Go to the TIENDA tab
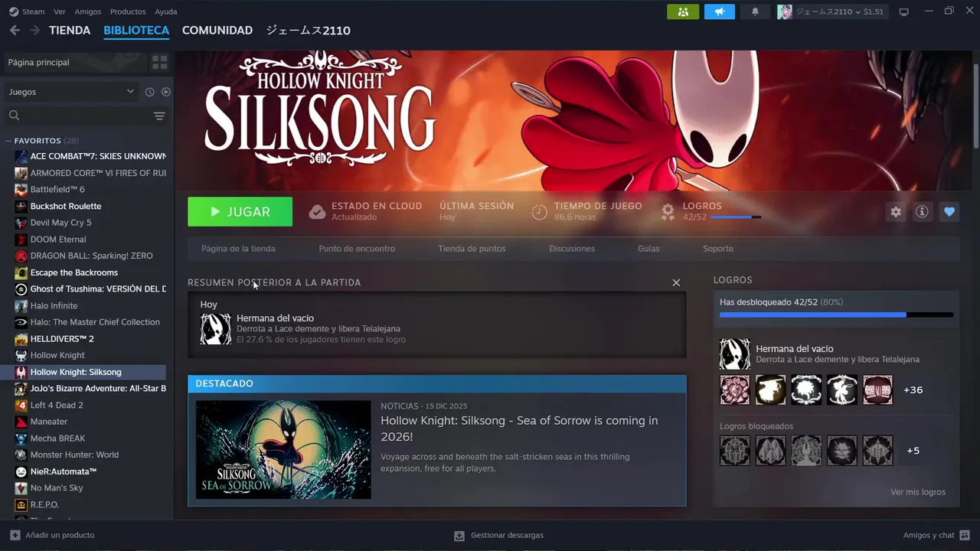Image resolution: width=980 pixels, height=551 pixels. pos(70,31)
